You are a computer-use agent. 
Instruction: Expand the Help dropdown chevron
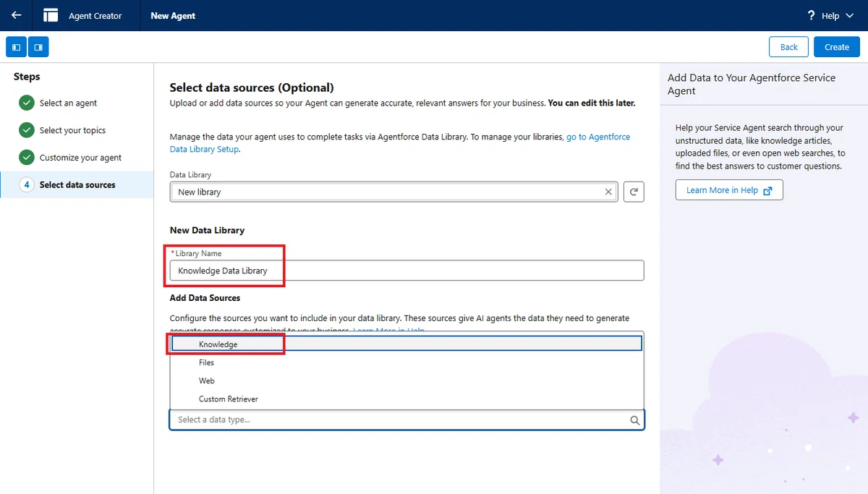[x=849, y=16]
